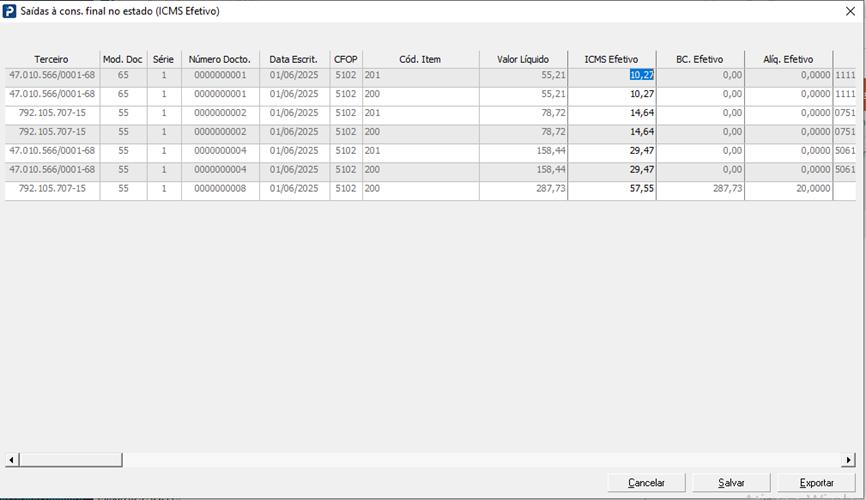
Task: Select the highlighted ICMS Efetivo cell 10,27
Action: (x=612, y=75)
